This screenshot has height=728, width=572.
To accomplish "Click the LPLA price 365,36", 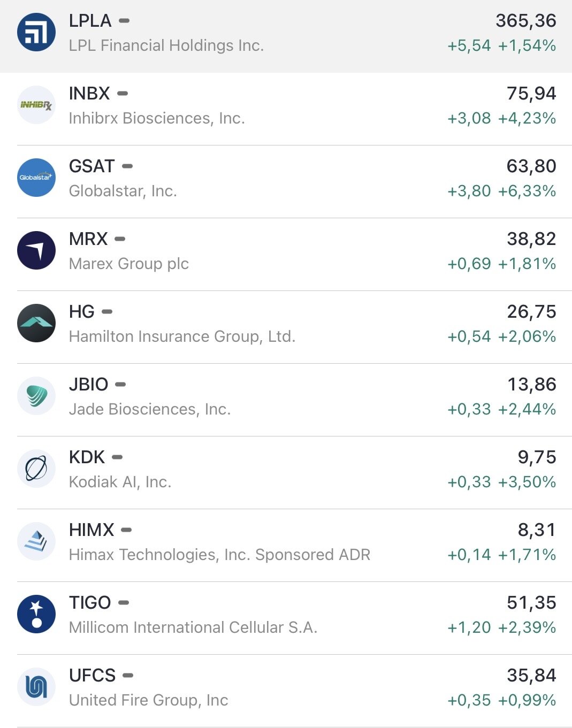I will 525,21.
